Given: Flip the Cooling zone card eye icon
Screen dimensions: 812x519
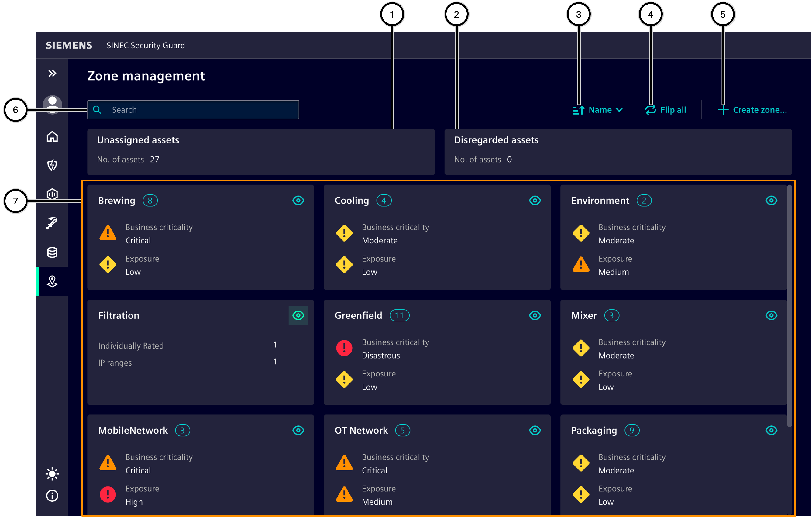Looking at the screenshot, I should point(535,200).
